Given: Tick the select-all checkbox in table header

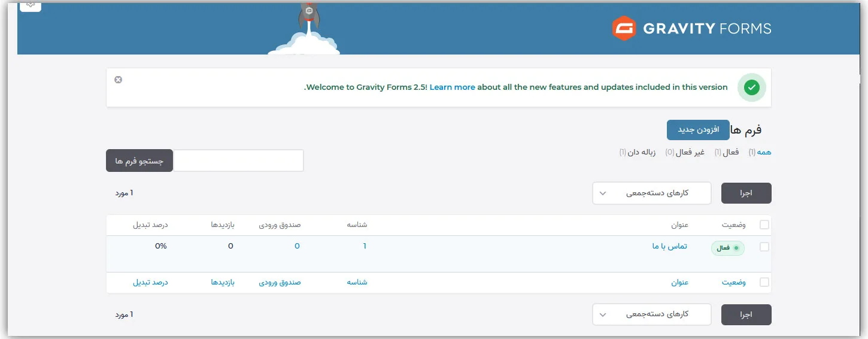Looking at the screenshot, I should 764,225.
